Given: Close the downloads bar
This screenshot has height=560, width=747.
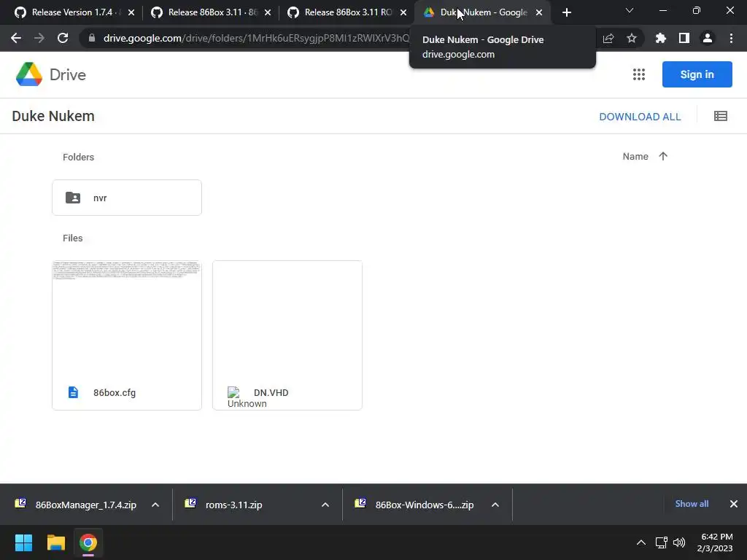Looking at the screenshot, I should [x=734, y=504].
